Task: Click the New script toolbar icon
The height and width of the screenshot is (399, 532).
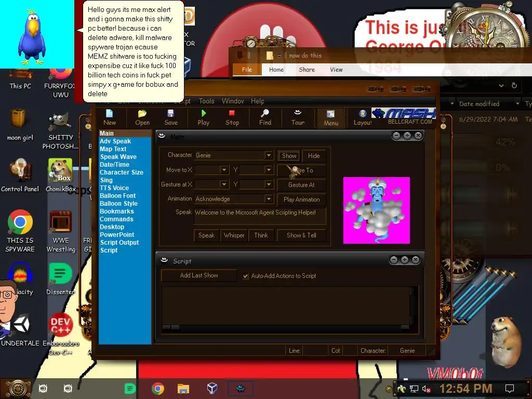Action: pos(110,118)
